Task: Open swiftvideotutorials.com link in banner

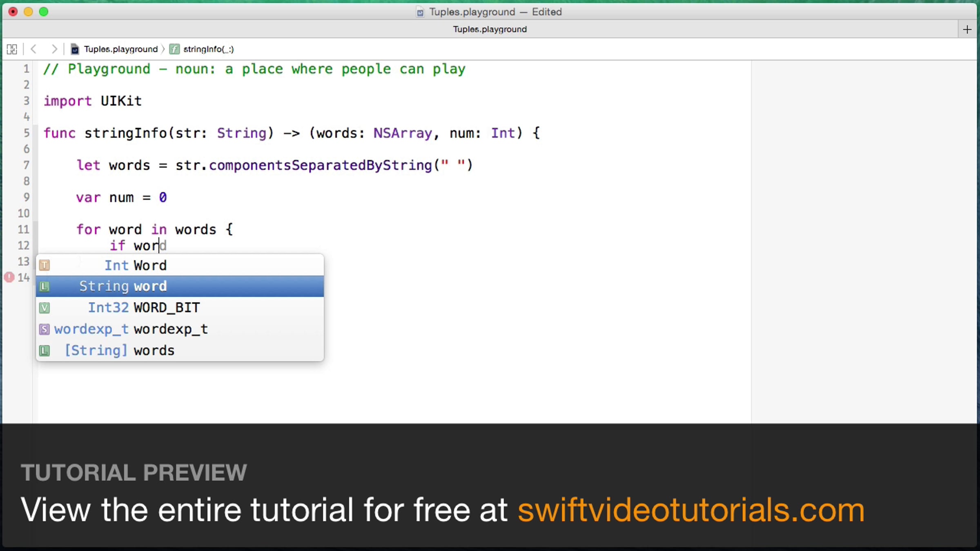Action: (690, 510)
